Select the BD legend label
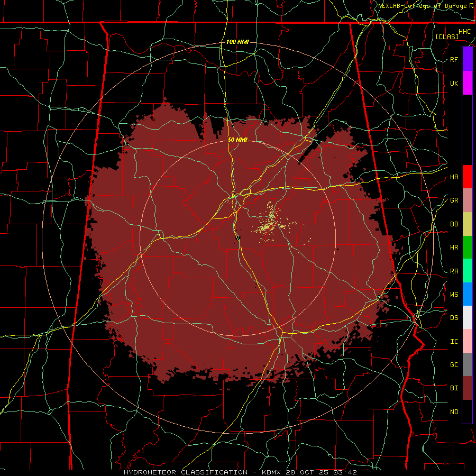The height and width of the screenshot is (476, 476). 454,224
